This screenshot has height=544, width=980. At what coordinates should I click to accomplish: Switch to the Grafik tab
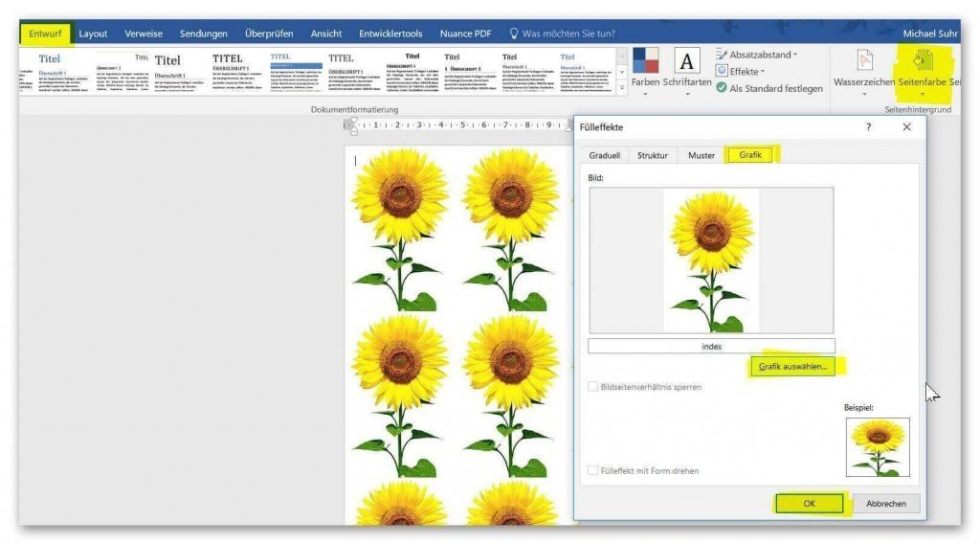click(750, 154)
